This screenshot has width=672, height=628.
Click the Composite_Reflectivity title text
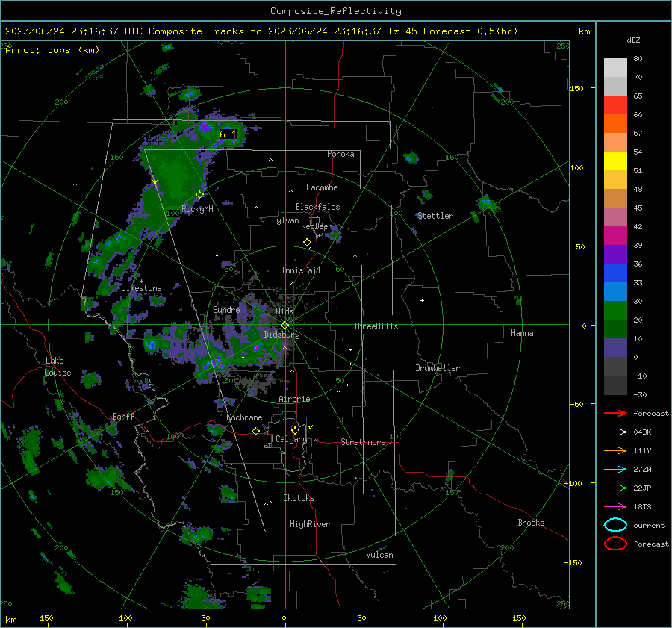pos(336,11)
